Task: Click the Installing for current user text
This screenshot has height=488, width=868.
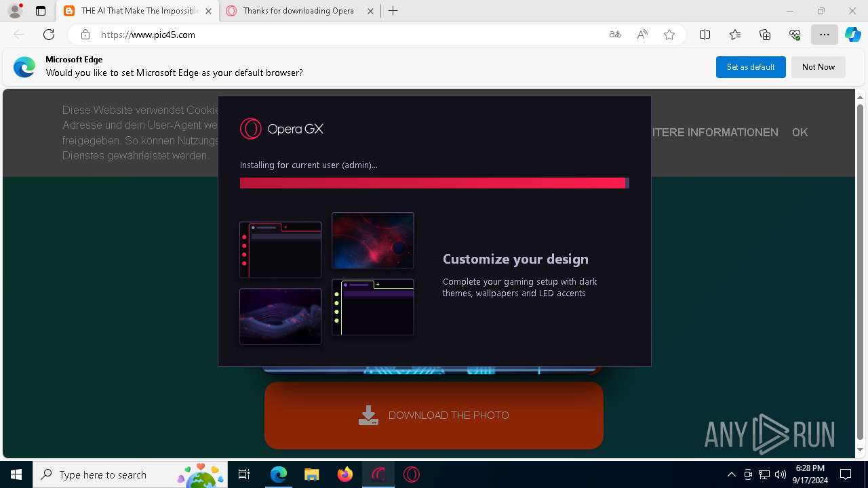Action: pos(309,165)
